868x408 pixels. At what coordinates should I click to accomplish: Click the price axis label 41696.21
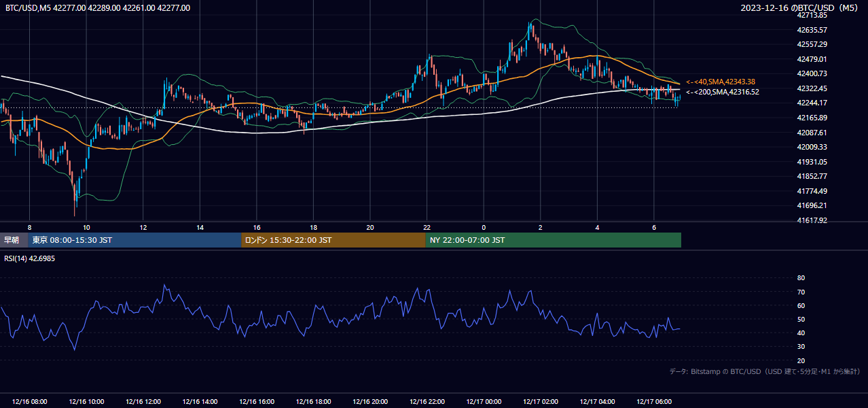(812, 205)
